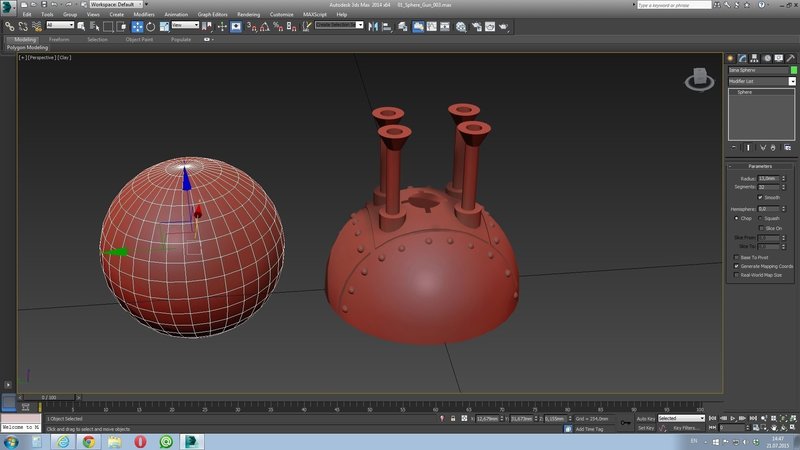Screen dimensions: 800x450
Task: Select the Chop radio button
Action: (737, 218)
